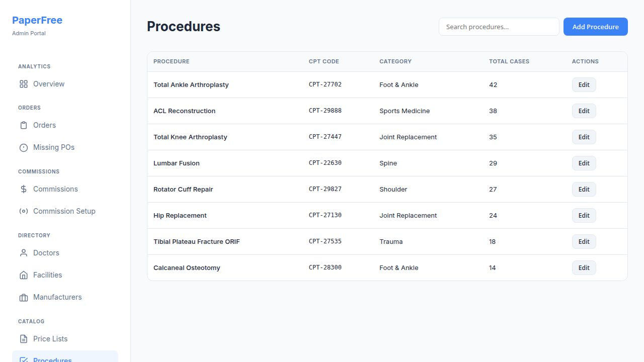Open the Manufacturers directory page
The width and height of the screenshot is (644, 362).
pos(58,297)
